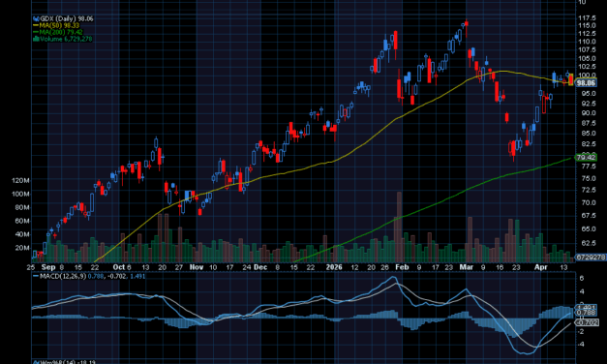607x364 pixels.
Task: Click the 60M volume axis label
Action: 22,221
